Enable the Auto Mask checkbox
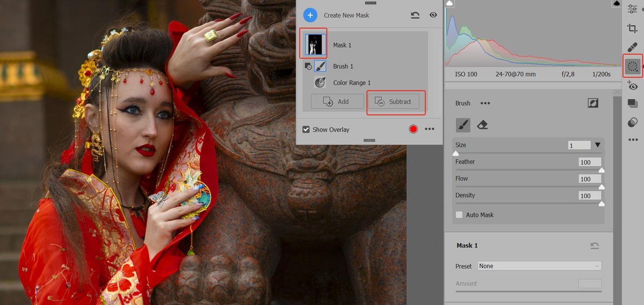Screen dimensions: 644x305 click(459, 215)
